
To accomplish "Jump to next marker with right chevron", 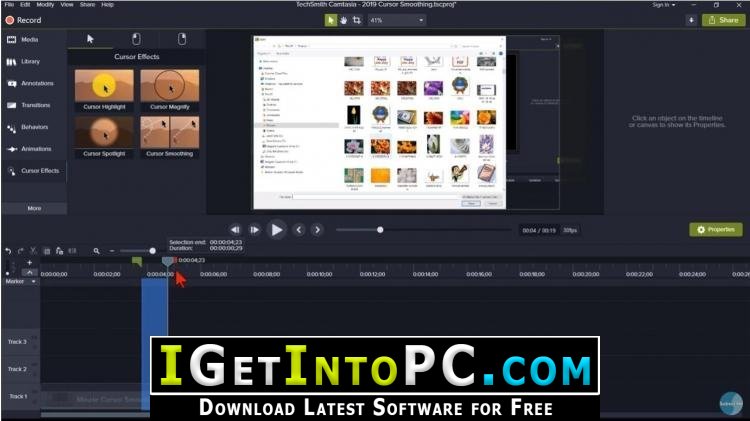I will click(317, 230).
